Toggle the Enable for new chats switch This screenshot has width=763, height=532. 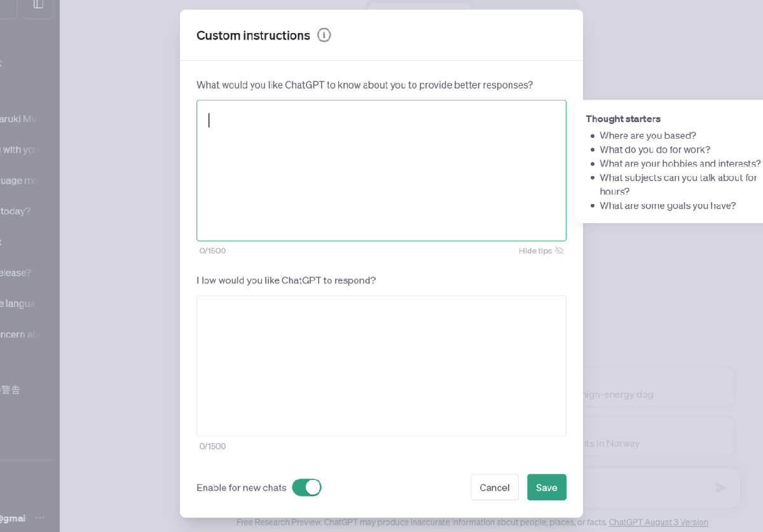tap(307, 488)
